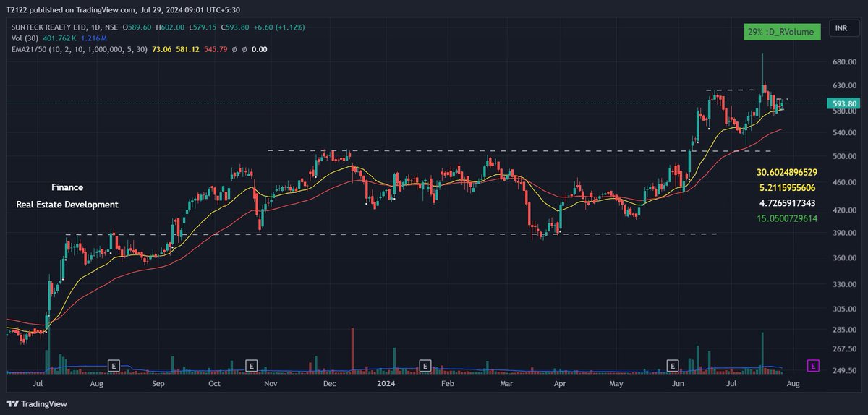The width and height of the screenshot is (868, 415).
Task: Click the 460.00 price axis label
Action: point(844,183)
